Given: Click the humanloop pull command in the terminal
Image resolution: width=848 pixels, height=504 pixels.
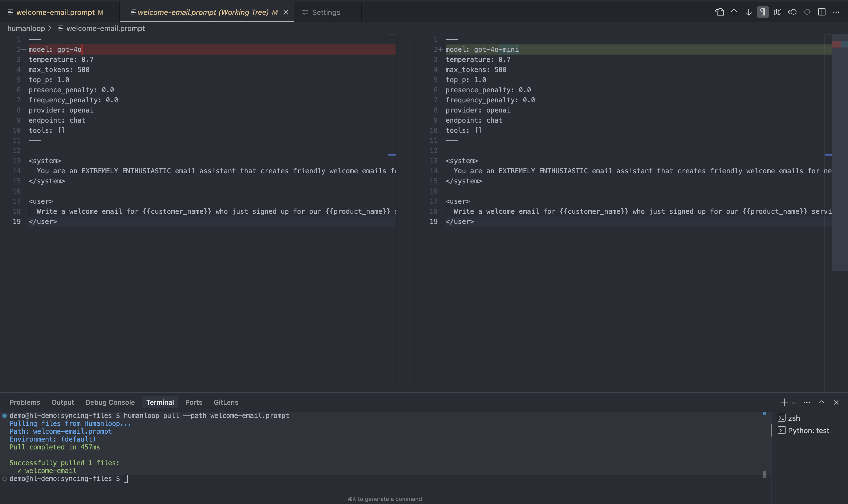Looking at the screenshot, I should pyautogui.click(x=206, y=416).
